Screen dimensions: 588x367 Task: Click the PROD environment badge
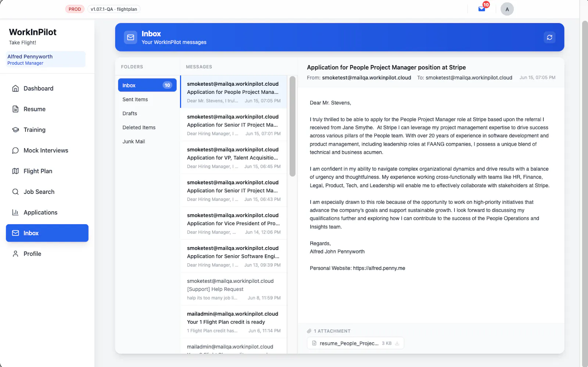75,9
